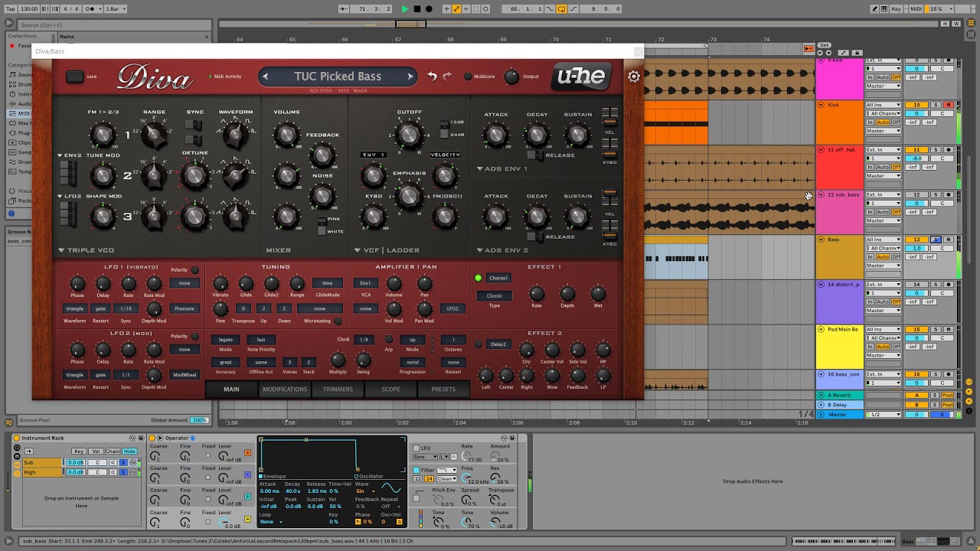Switch to Diva's MODIFICATIONS tab

click(x=285, y=389)
